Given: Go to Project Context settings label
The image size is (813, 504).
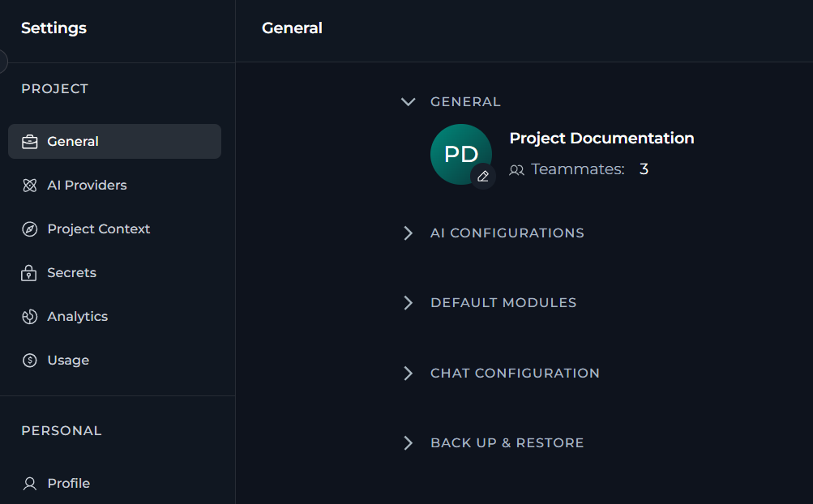Looking at the screenshot, I should point(99,229).
